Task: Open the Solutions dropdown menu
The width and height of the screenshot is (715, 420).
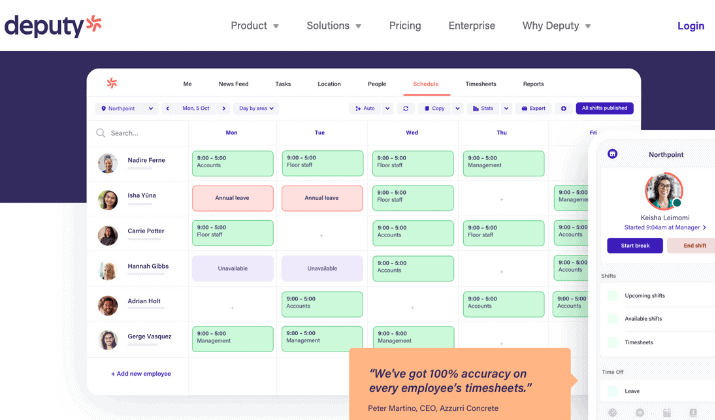Action: (x=334, y=26)
